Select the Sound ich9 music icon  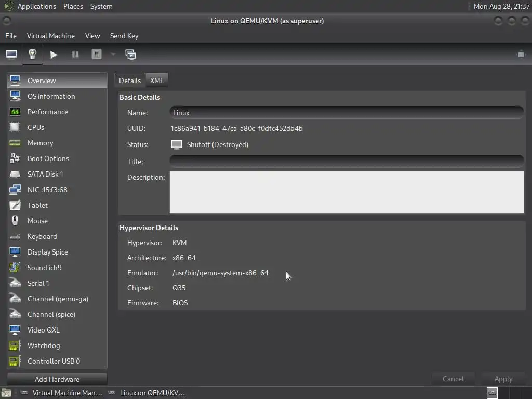(15, 268)
